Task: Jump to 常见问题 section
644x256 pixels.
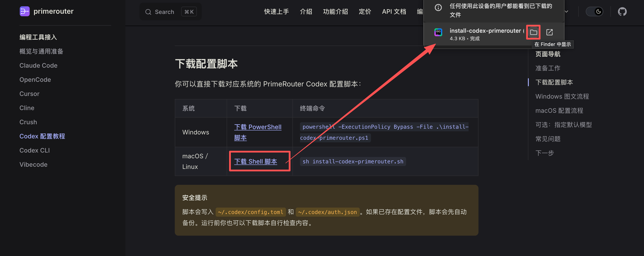Action: coord(548,139)
